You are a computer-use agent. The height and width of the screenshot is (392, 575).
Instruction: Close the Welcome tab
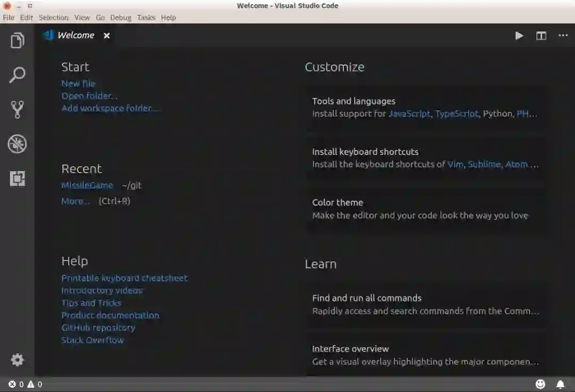tap(106, 36)
